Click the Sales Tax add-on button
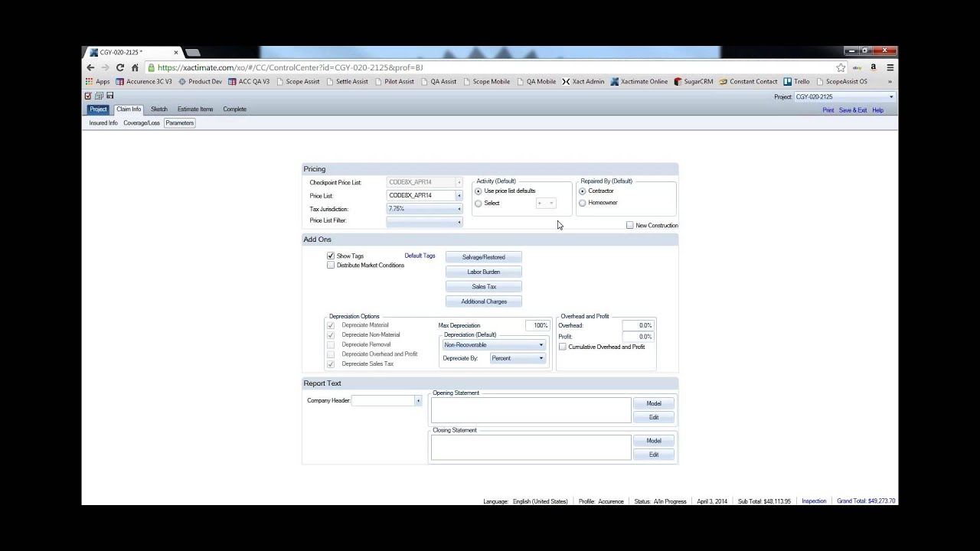The image size is (980, 551). pos(484,287)
